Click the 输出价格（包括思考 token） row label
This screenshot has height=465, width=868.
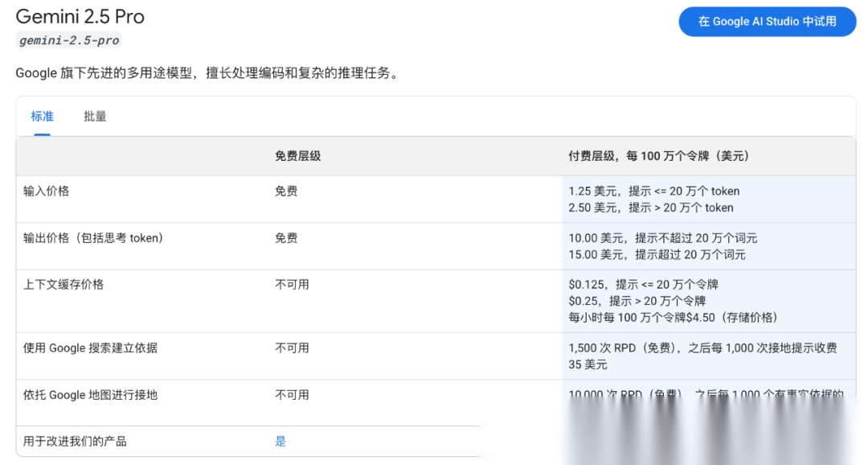tap(93, 238)
